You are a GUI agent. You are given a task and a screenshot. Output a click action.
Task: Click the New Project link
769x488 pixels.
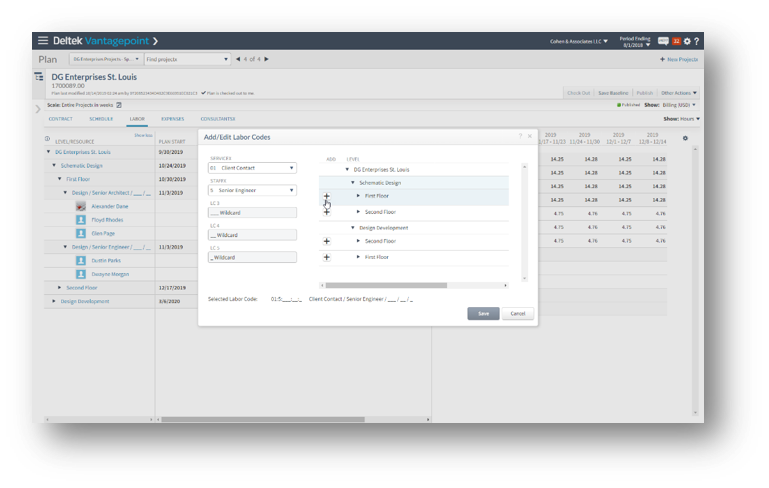point(682,59)
